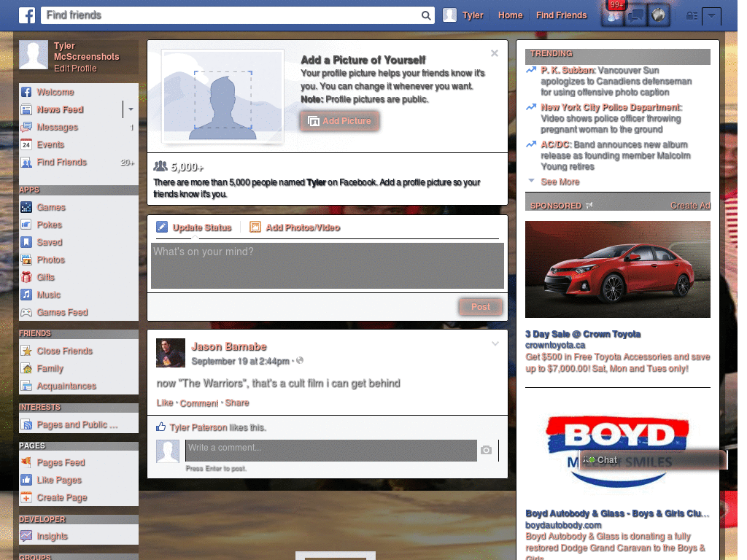Click the Add Picture button
The width and height of the screenshot is (747, 560).
[x=340, y=121]
